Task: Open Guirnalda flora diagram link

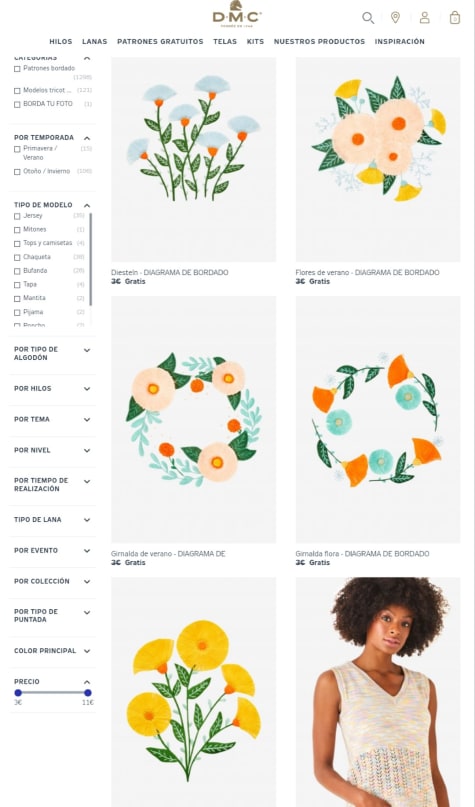Action: (x=362, y=554)
